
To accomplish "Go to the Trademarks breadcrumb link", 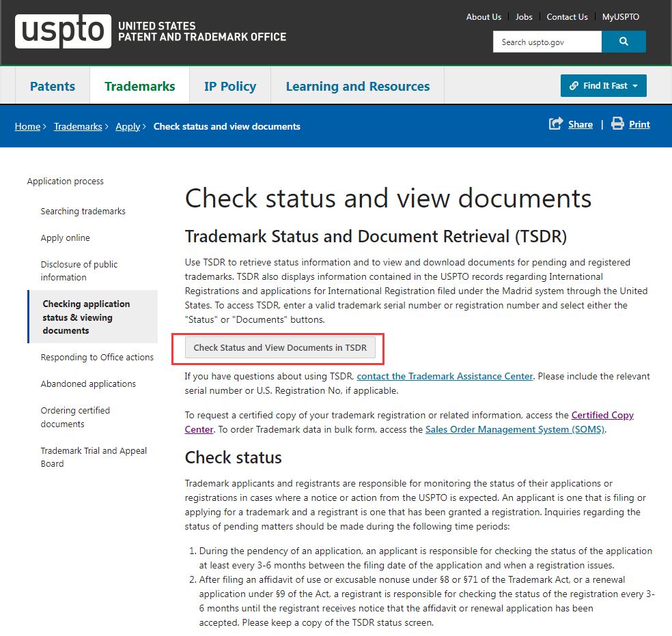I will pyautogui.click(x=78, y=126).
